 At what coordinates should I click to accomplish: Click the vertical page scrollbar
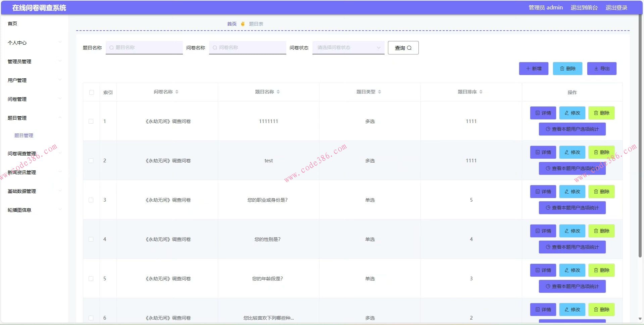(x=640, y=134)
